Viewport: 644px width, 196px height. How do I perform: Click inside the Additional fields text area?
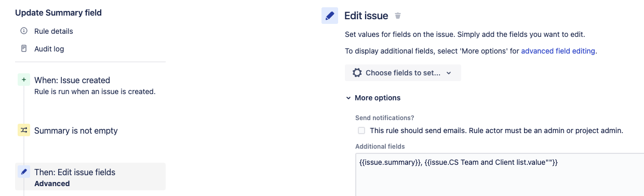(500, 174)
